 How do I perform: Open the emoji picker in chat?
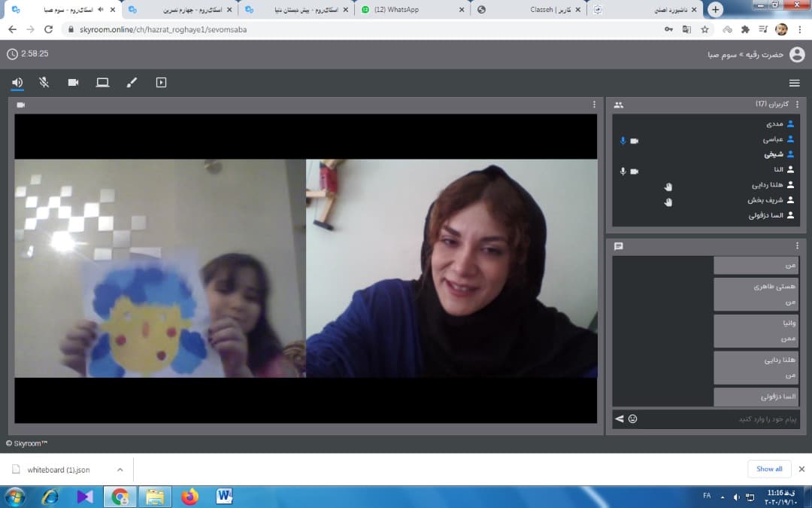pos(633,418)
